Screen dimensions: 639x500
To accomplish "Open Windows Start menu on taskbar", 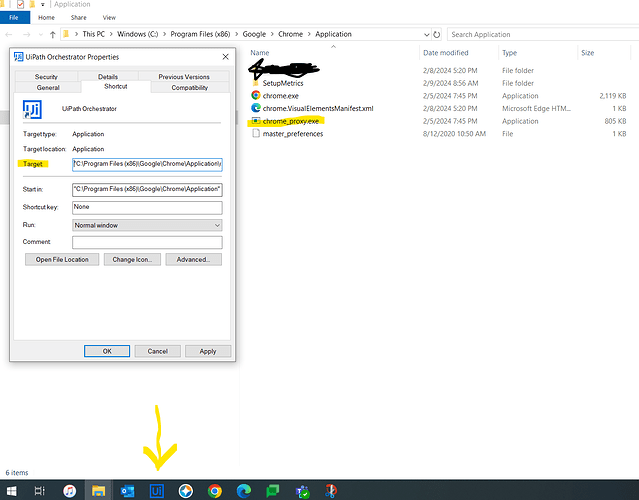I will 11,491.
